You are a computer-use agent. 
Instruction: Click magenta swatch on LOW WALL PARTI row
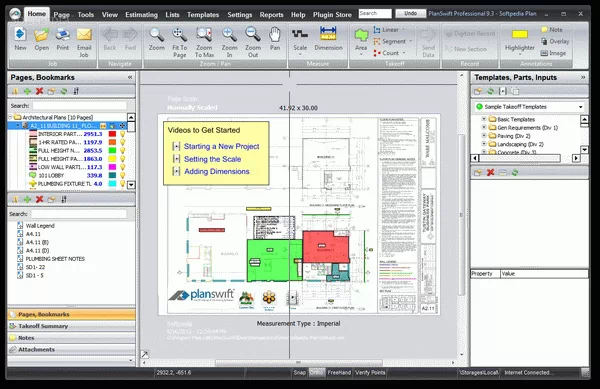(112, 167)
